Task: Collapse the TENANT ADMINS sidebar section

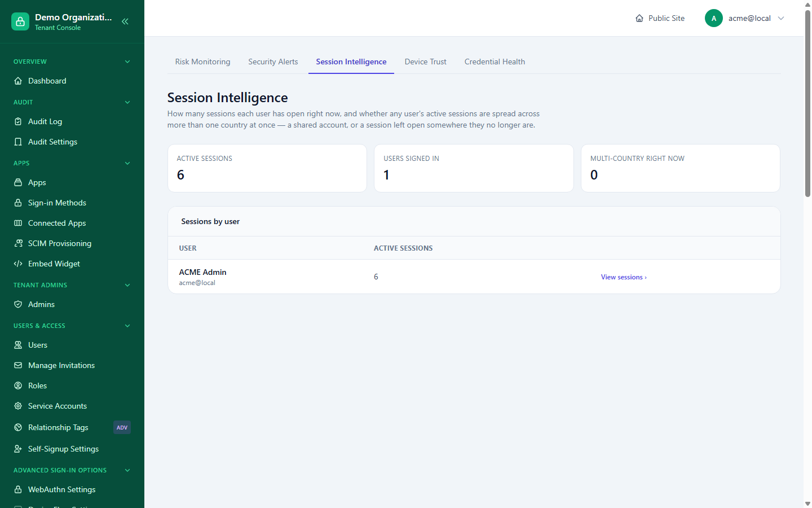Action: 127,285
